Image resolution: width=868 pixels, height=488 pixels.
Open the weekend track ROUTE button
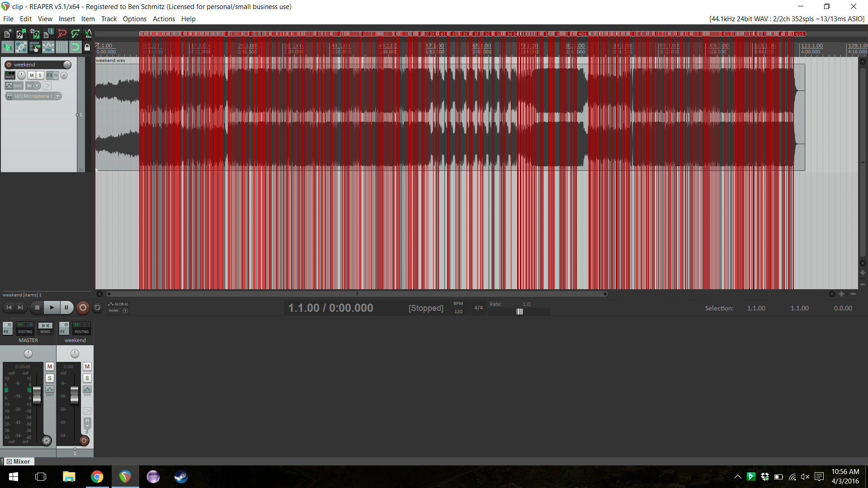point(9,75)
